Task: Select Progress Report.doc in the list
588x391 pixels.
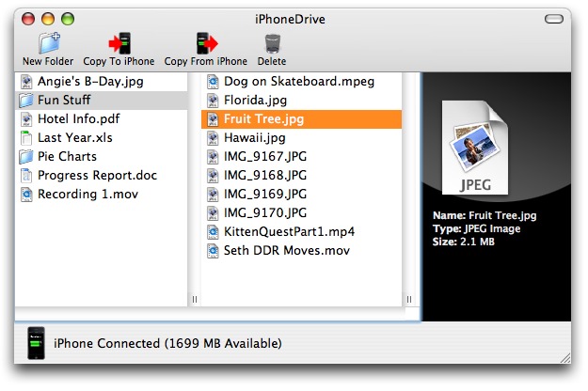Action: pyautogui.click(x=97, y=176)
